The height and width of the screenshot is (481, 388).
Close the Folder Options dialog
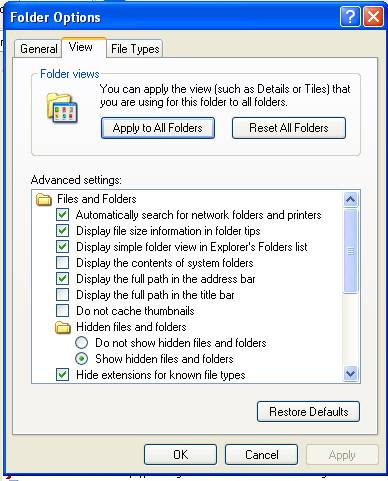(373, 16)
